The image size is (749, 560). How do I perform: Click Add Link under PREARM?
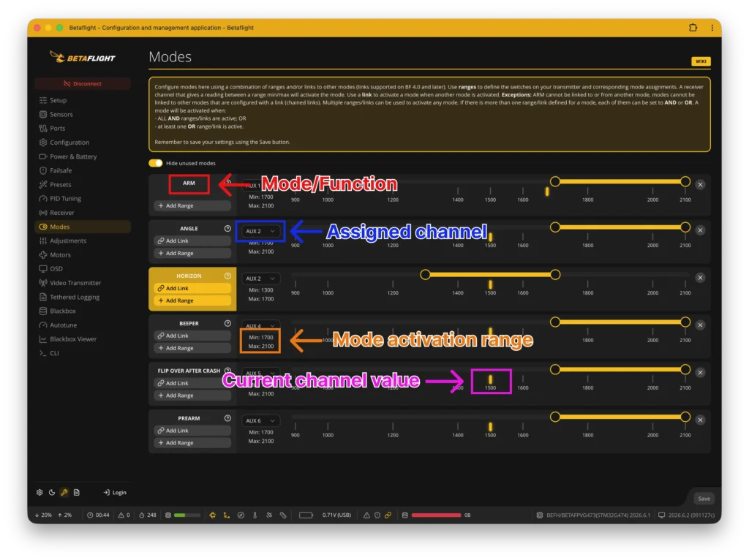pyautogui.click(x=192, y=430)
